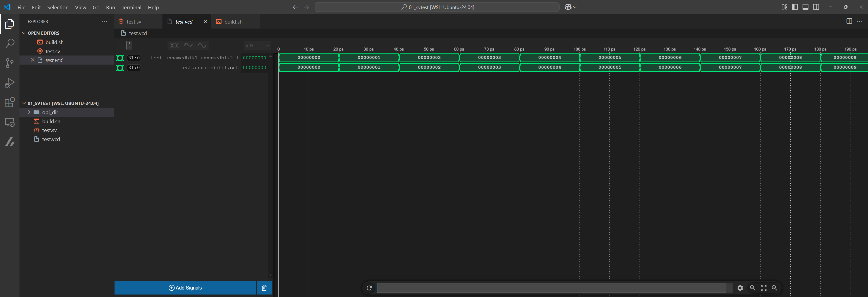Open the Selection menu
This screenshot has width=868, height=297.
tap(58, 7)
